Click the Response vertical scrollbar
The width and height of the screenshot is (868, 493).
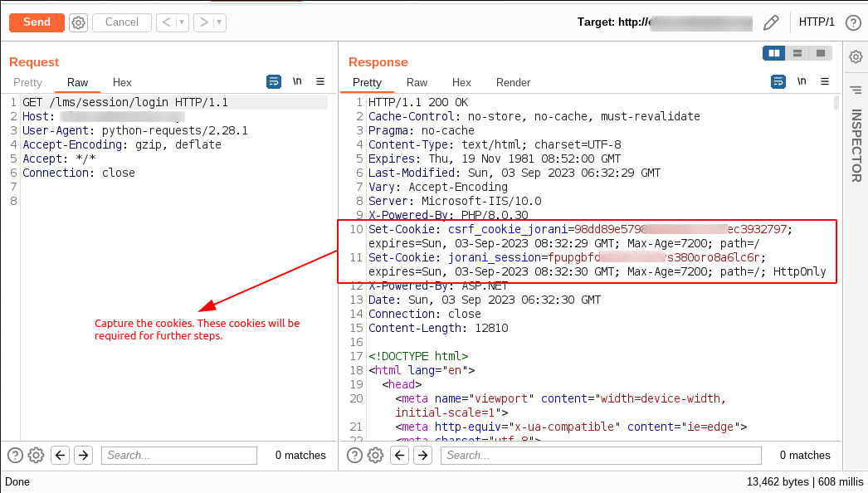click(x=836, y=103)
